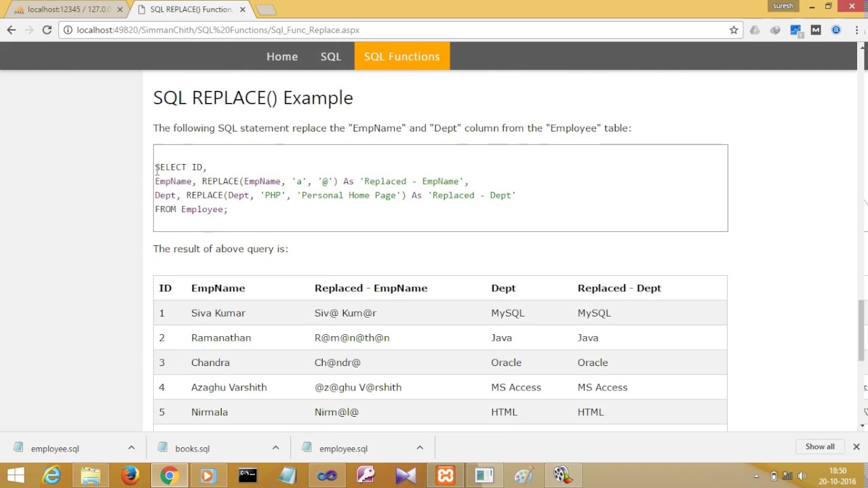This screenshot has height=488, width=868.
Task: Click the blue chart extension icon
Action: (x=796, y=30)
